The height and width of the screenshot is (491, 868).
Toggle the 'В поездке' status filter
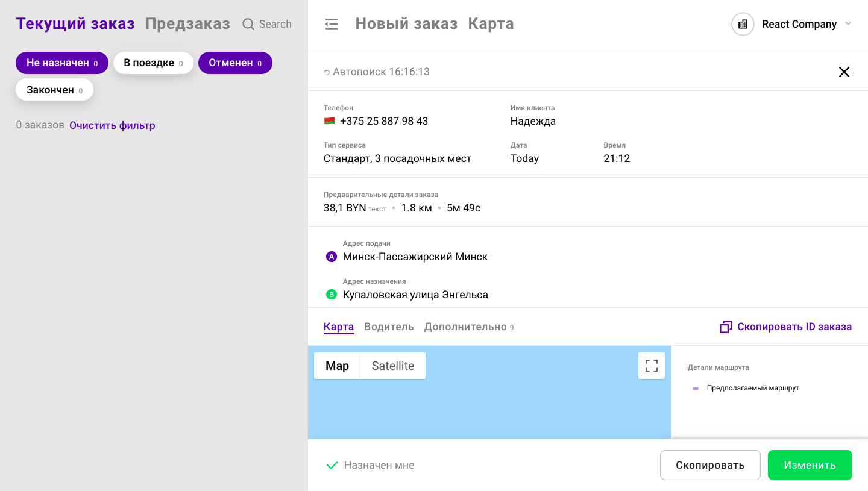[153, 63]
